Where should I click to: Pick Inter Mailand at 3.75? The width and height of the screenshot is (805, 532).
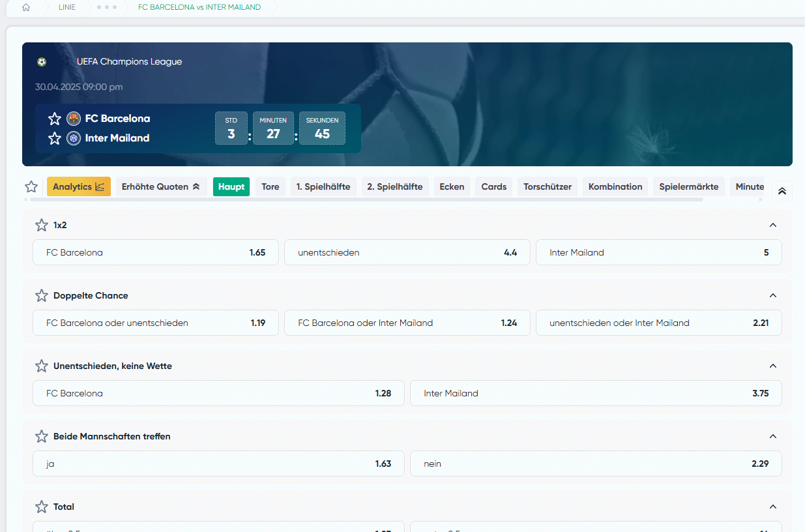click(596, 393)
